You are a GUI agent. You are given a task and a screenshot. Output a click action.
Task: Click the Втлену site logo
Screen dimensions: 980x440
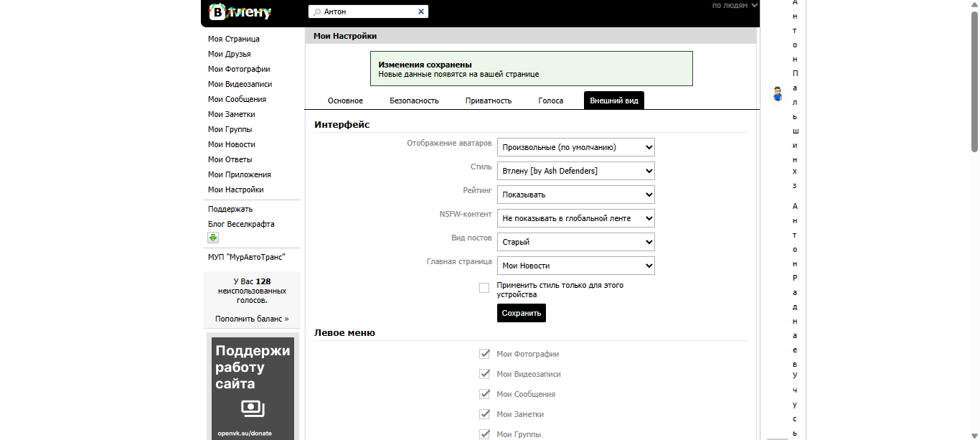(240, 11)
